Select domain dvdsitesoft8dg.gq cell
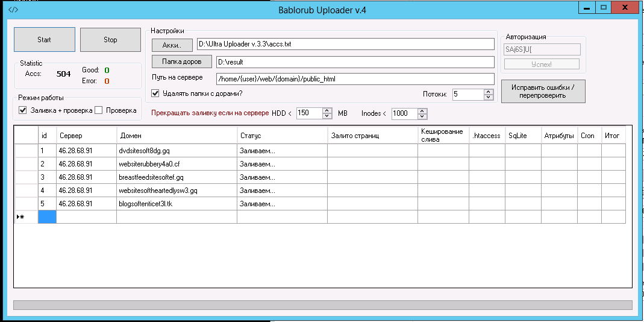The width and height of the screenshot is (644, 322). (x=177, y=151)
